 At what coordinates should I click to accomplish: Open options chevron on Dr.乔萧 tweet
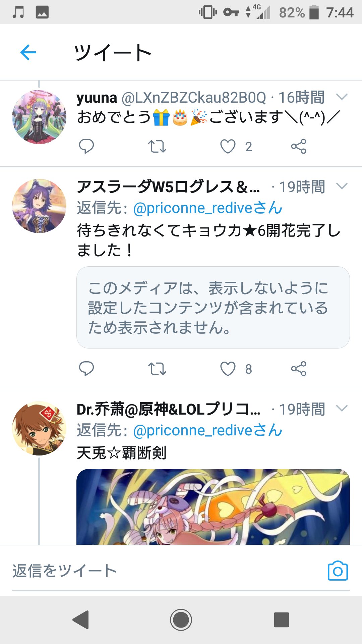[x=342, y=408]
